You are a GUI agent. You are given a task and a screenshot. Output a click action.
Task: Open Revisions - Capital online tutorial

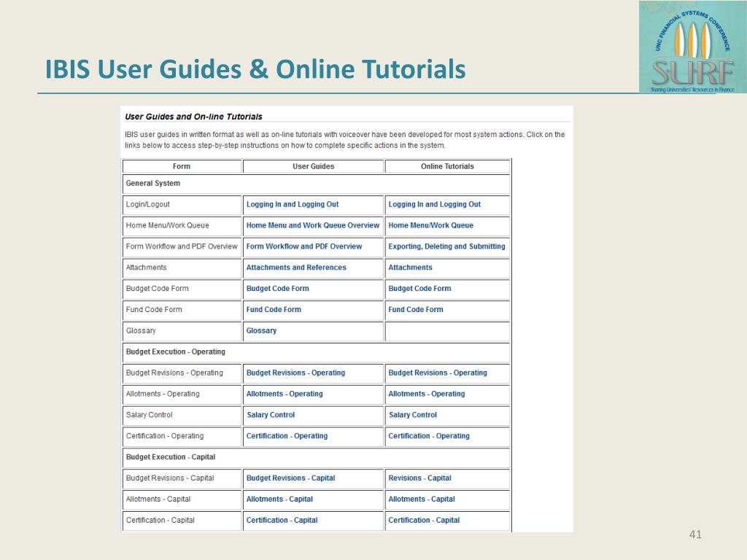pyautogui.click(x=419, y=478)
